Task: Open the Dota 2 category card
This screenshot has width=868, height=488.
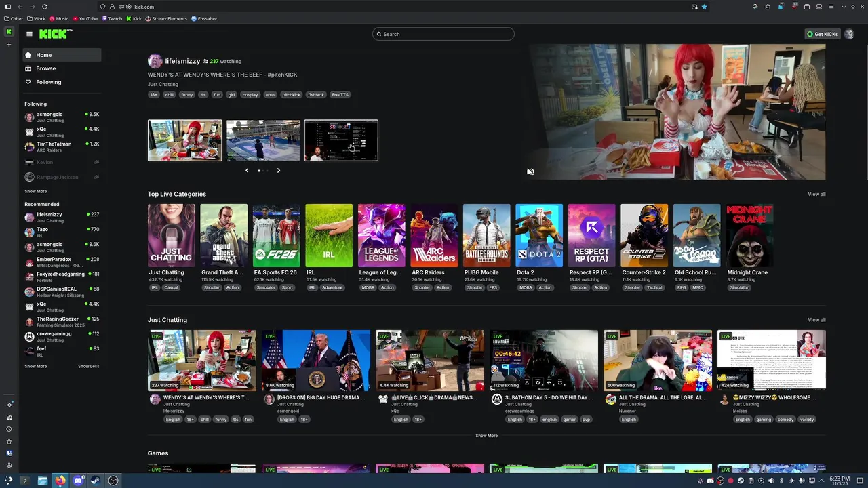Action: (x=539, y=236)
